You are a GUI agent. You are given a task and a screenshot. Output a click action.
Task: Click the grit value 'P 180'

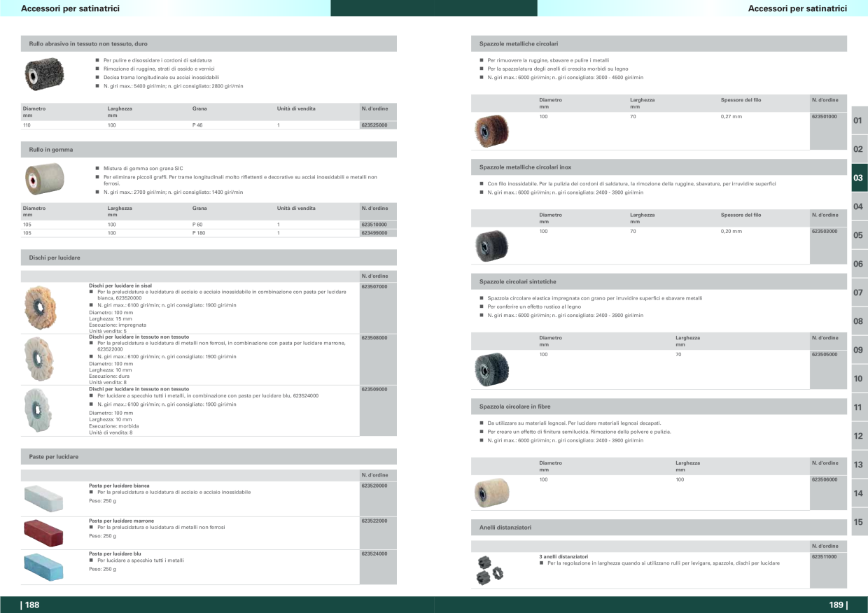pos(199,233)
